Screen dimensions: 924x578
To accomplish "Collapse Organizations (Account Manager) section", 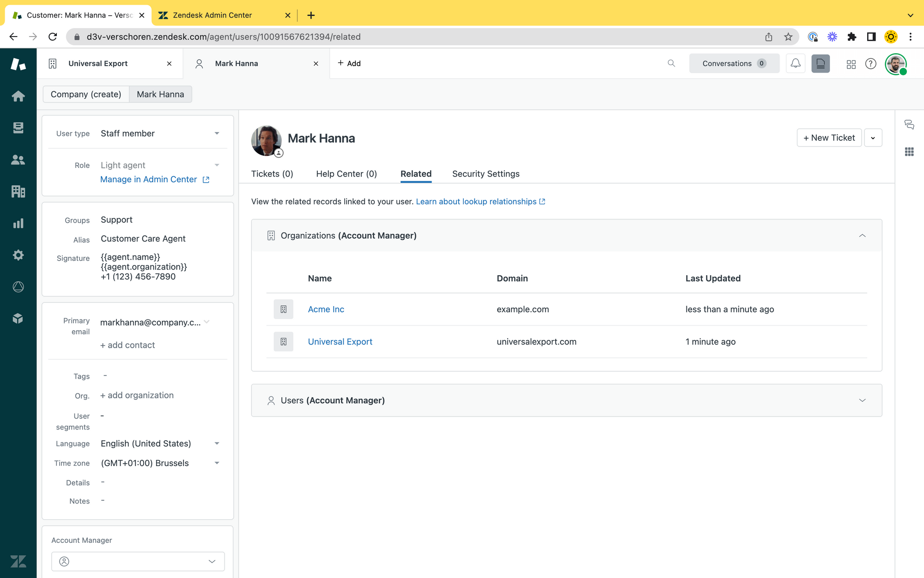I will (x=862, y=236).
